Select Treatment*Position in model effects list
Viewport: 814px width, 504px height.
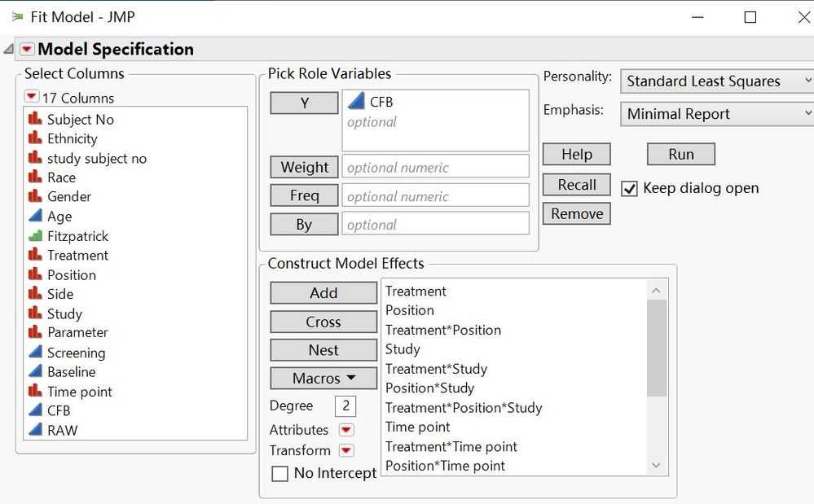[x=443, y=330]
